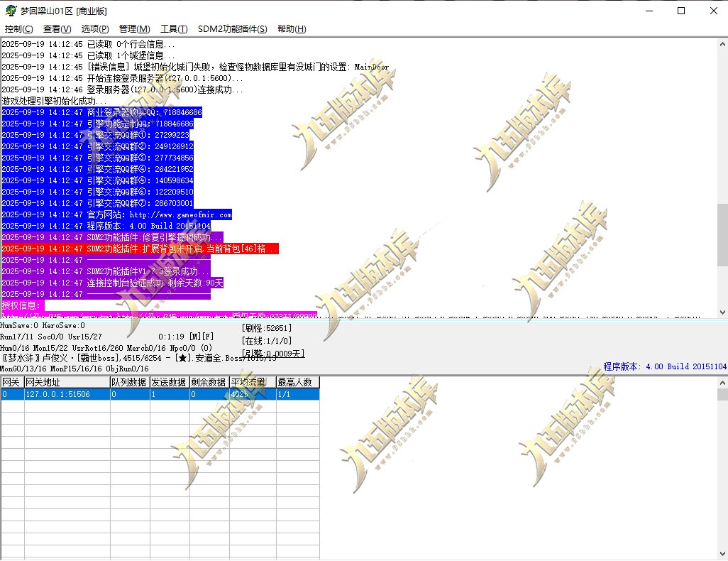Click the 网关 column header
This screenshot has height=561, width=728.
pyautogui.click(x=12, y=382)
